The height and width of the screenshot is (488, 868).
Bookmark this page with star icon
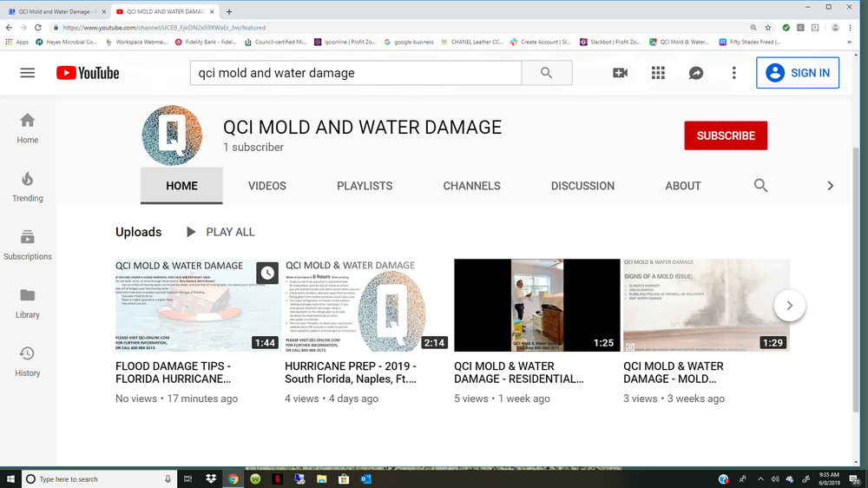pos(768,28)
